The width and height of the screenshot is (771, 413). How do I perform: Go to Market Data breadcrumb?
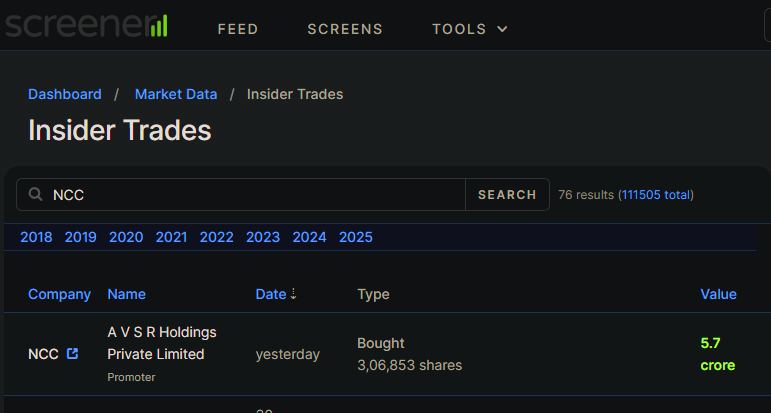click(176, 94)
